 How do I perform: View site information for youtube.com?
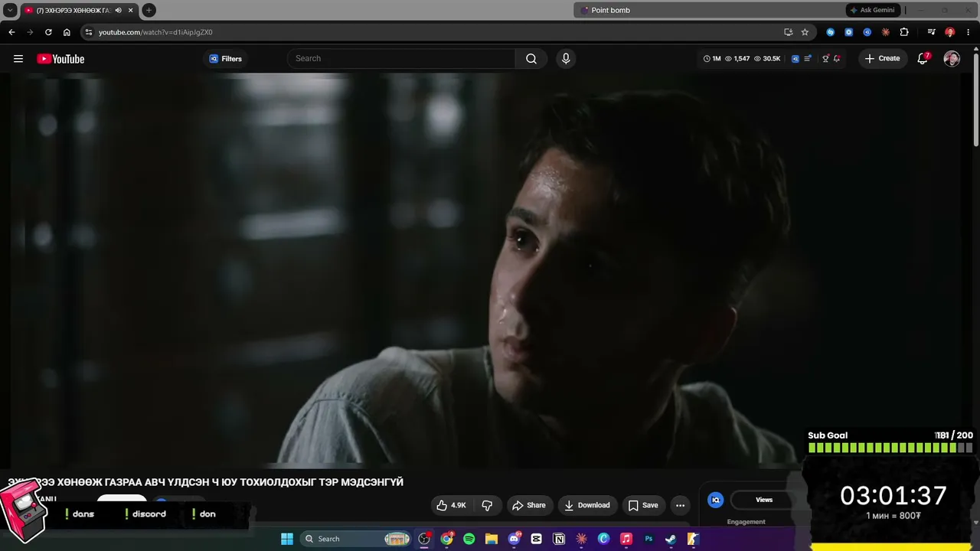[x=89, y=32]
